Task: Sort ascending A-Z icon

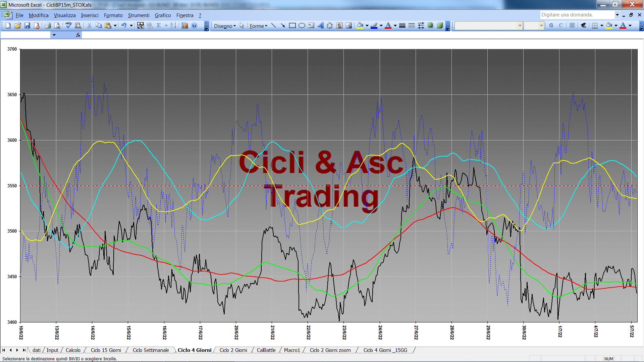Action: (173, 25)
